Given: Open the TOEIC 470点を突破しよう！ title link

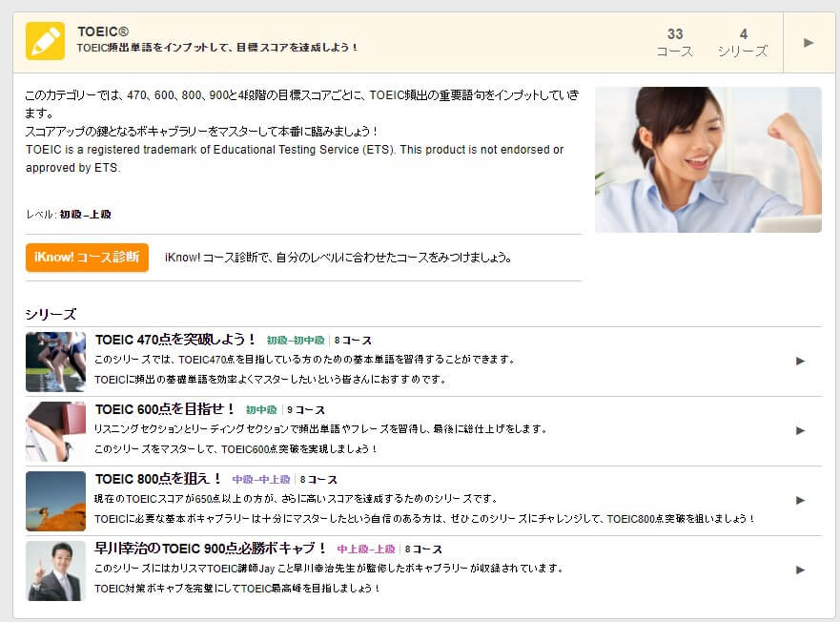Looking at the screenshot, I should (x=174, y=340).
